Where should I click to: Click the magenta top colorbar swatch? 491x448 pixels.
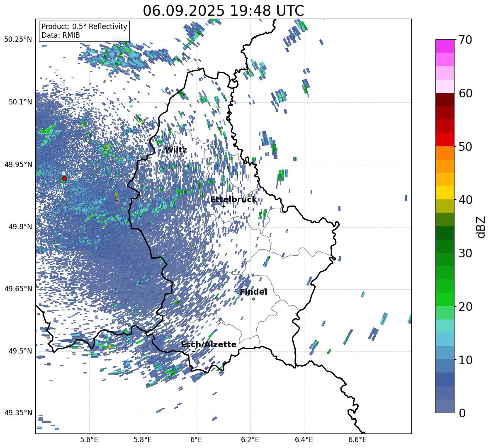pyautogui.click(x=445, y=46)
